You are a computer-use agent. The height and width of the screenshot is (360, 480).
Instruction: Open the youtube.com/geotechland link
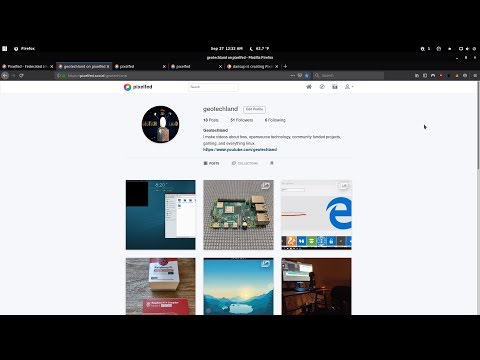coord(240,150)
